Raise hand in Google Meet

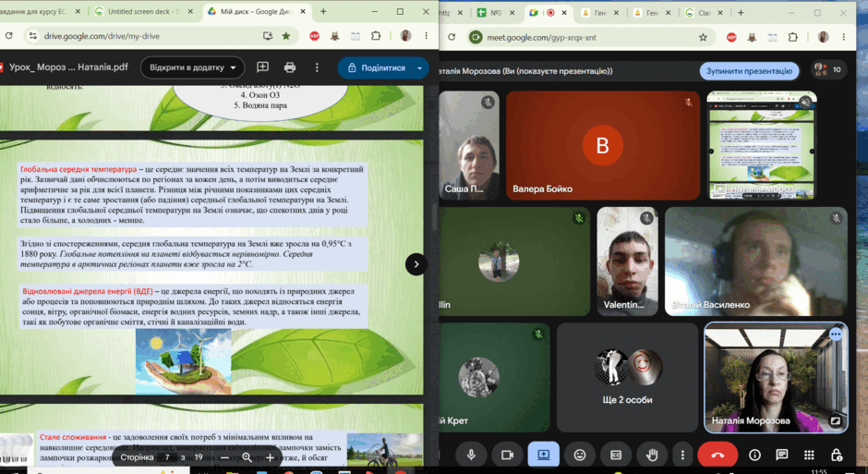pyautogui.click(x=652, y=455)
